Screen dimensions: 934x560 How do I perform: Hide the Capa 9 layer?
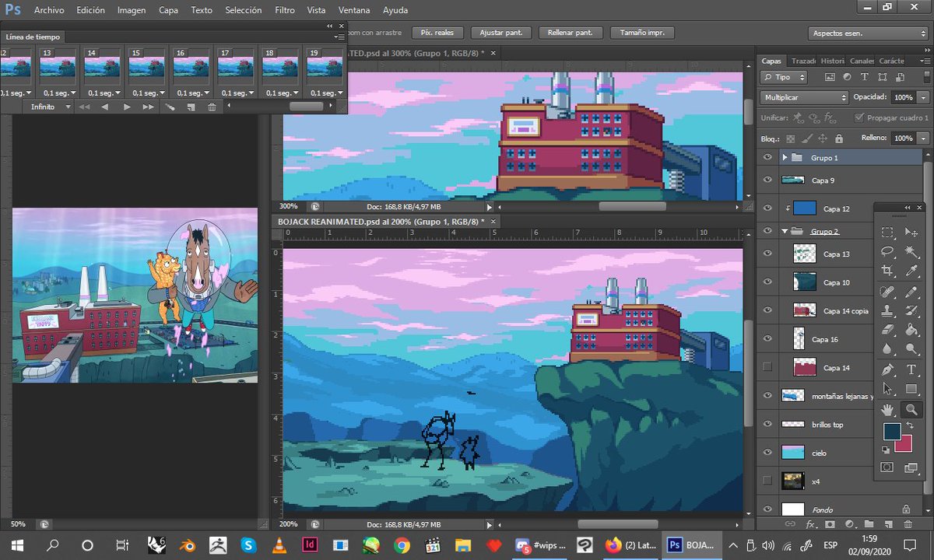(x=767, y=180)
